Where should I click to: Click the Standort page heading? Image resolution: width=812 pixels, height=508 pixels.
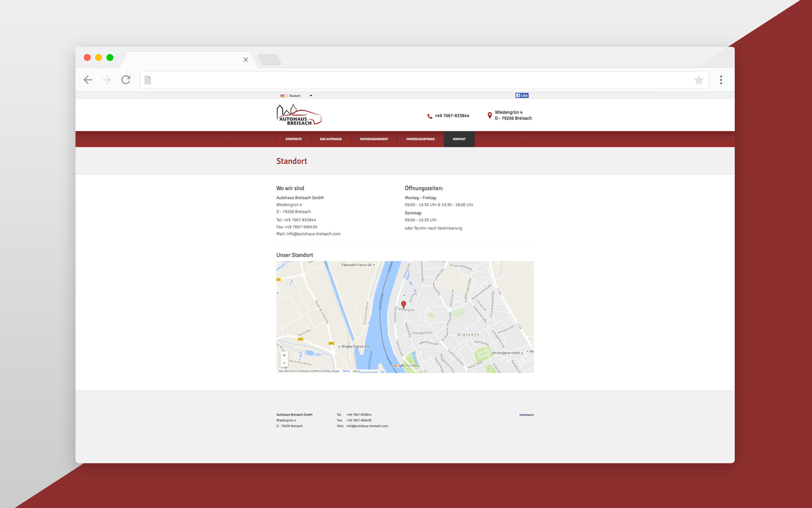coord(292,161)
